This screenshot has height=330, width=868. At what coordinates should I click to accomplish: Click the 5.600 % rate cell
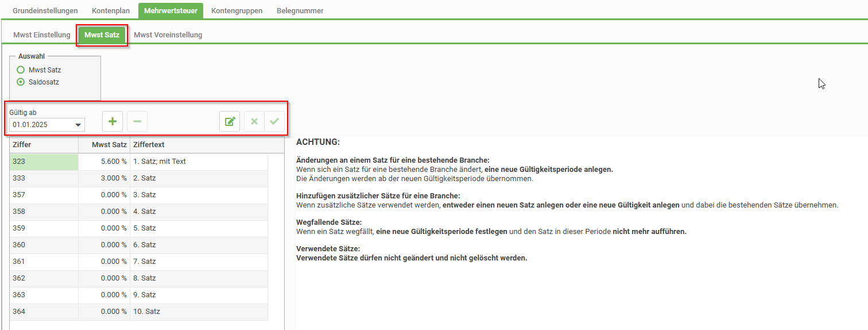click(104, 162)
